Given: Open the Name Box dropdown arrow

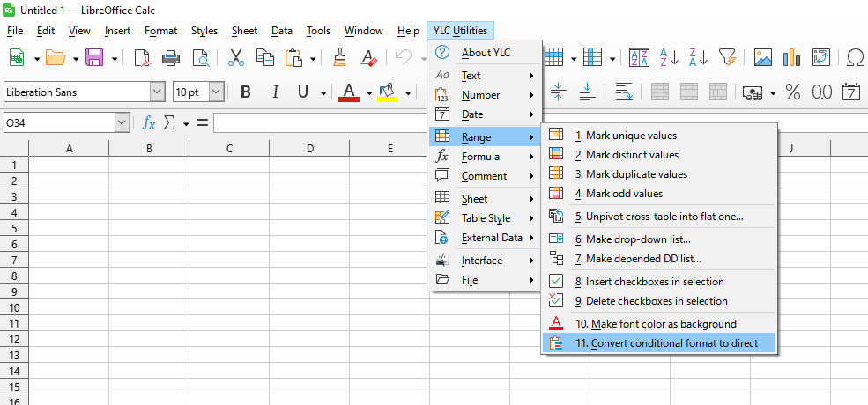Looking at the screenshot, I should click(122, 123).
